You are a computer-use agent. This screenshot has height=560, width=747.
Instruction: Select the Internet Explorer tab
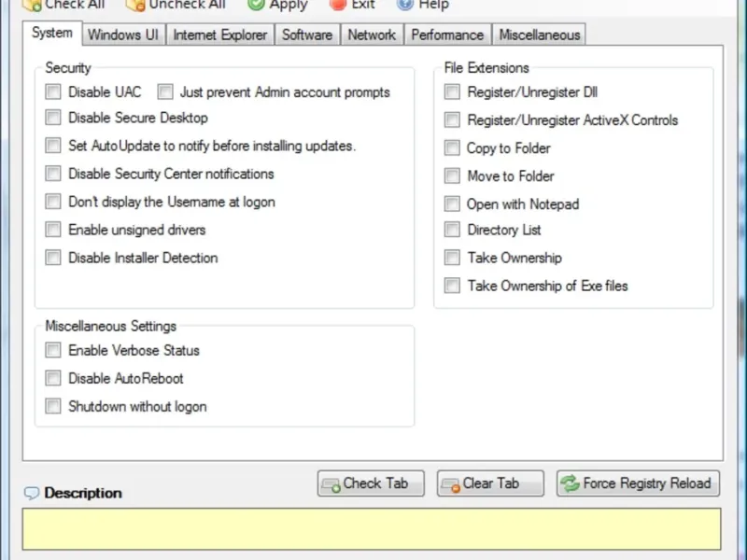click(x=220, y=35)
